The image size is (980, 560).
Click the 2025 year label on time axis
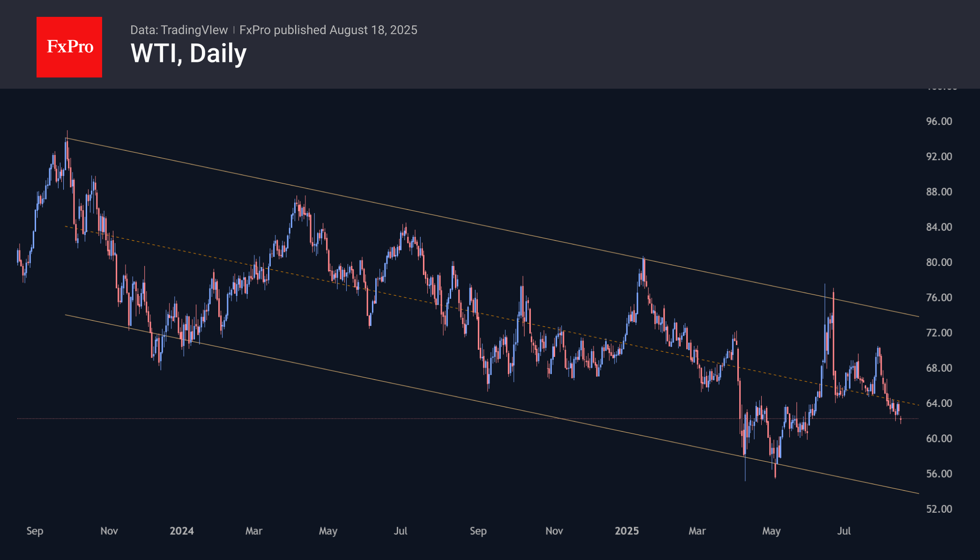tap(627, 531)
